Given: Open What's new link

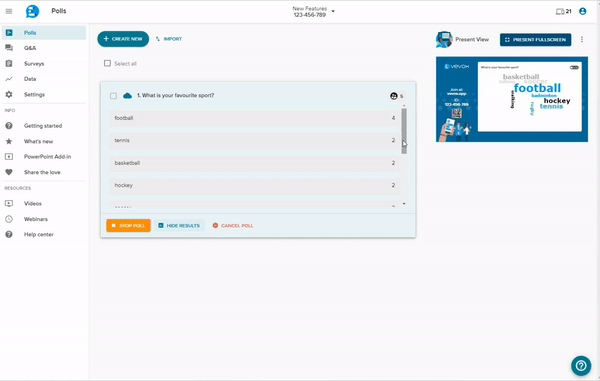Looking at the screenshot, I should (38, 142).
